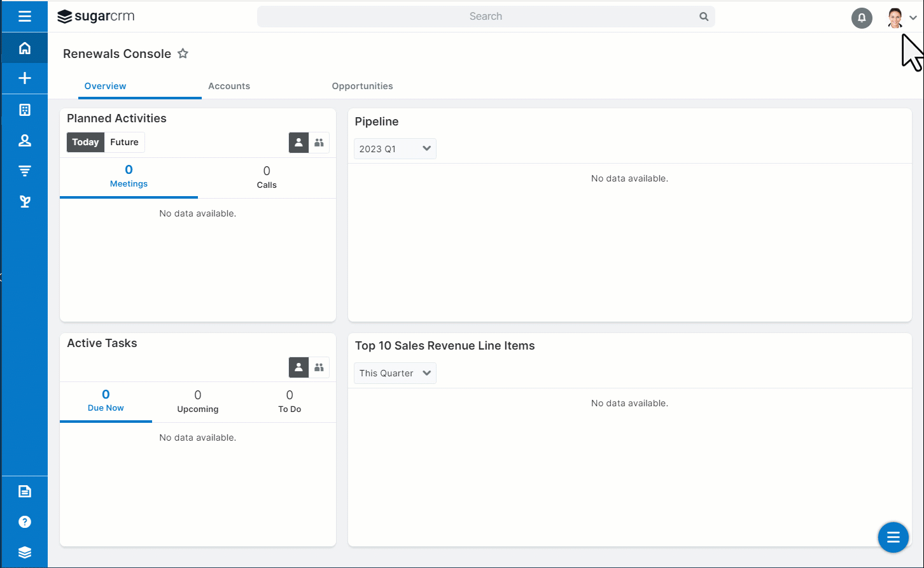924x568 pixels.
Task: Expand the user profile menu
Action: [x=913, y=18]
